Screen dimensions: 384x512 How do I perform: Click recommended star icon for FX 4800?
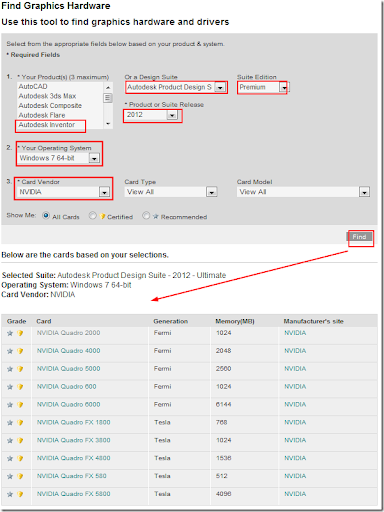[10, 459]
